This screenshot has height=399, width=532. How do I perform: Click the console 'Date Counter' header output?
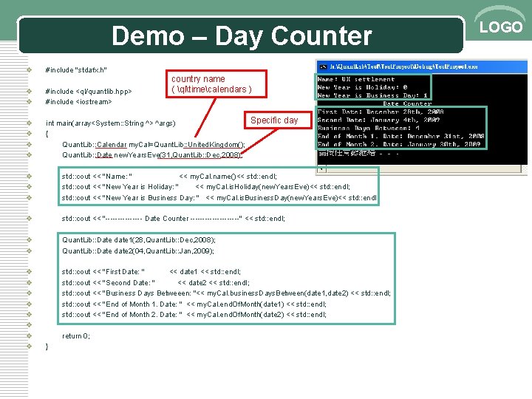(407, 103)
